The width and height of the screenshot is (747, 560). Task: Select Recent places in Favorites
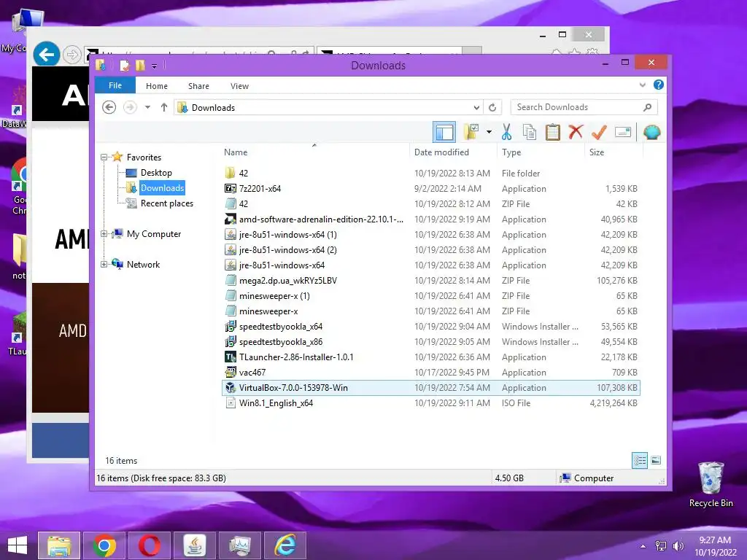166,203
